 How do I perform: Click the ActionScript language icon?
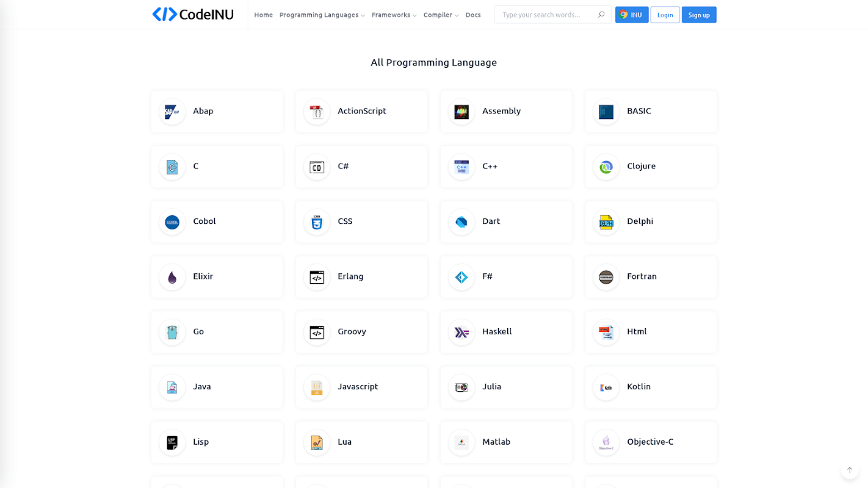tap(317, 112)
